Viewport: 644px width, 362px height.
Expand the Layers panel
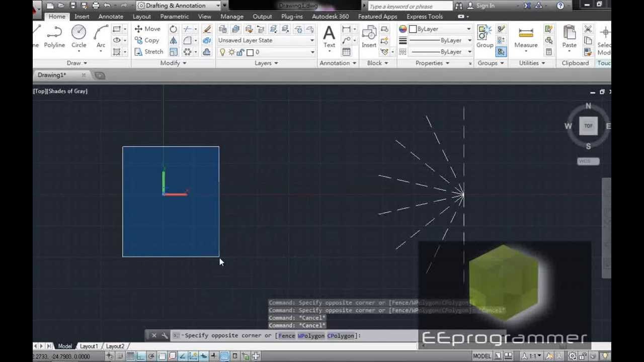click(266, 63)
